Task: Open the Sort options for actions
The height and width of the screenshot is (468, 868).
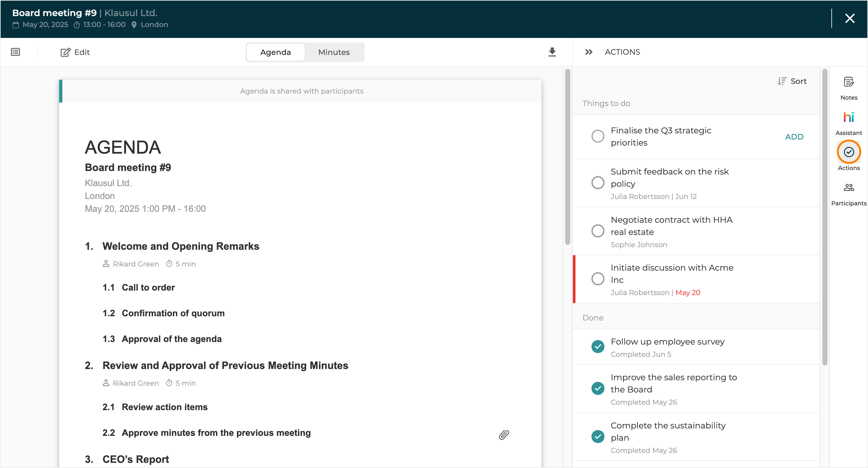Action: [792, 81]
